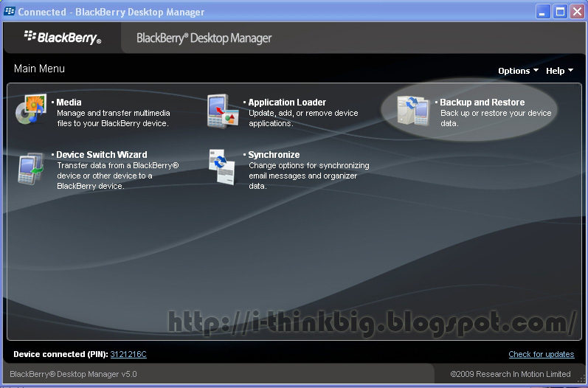Click the Application Loader heading

point(287,102)
